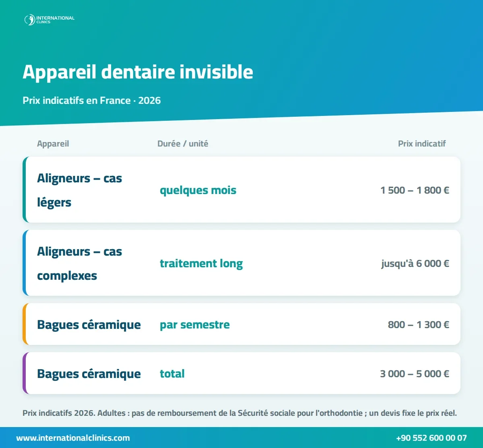Click the 'Appareil' column header
Image resolution: width=483 pixels, height=448 pixels.
pos(53,144)
